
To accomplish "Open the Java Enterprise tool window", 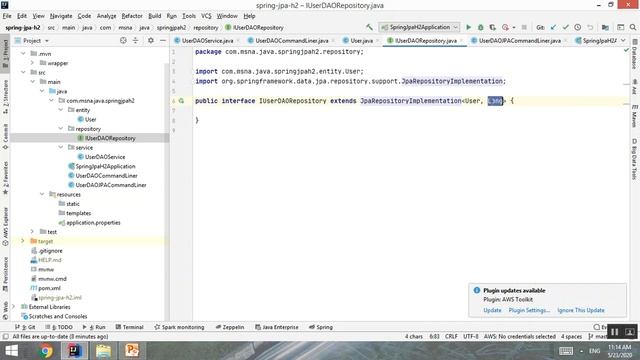I will tap(277, 327).
